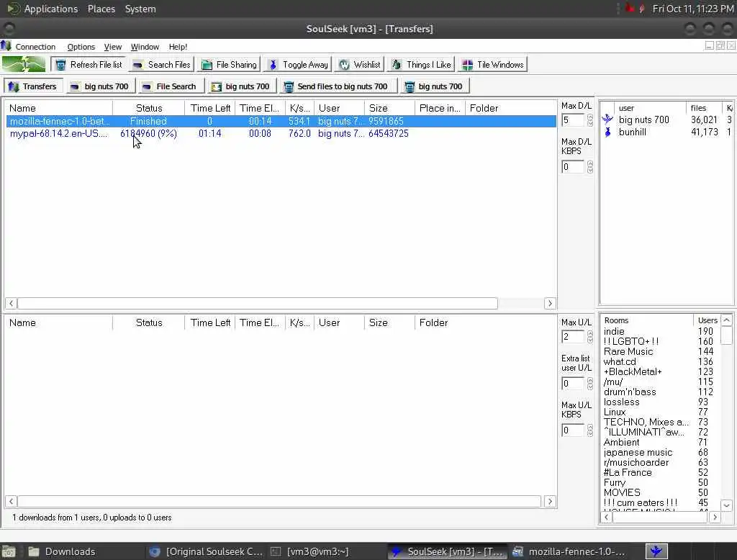The image size is (737, 560).
Task: Click the Place in... column header
Action: [x=440, y=108]
